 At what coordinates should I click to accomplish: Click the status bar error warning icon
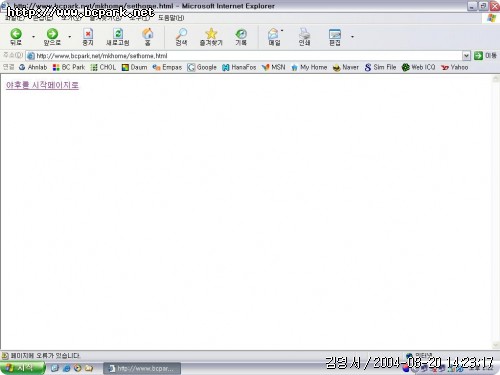(x=5, y=356)
